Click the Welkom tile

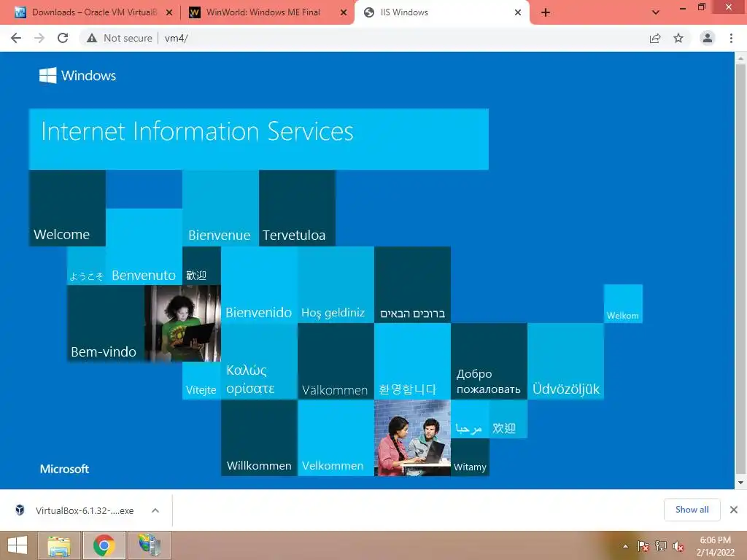coord(623,304)
